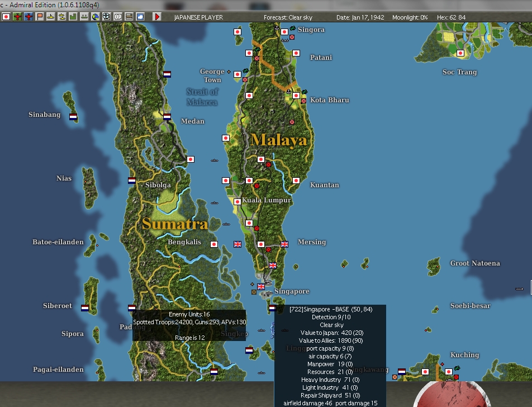Click the green dock toolbar icon
The image size is (532, 407).
tap(84, 17)
